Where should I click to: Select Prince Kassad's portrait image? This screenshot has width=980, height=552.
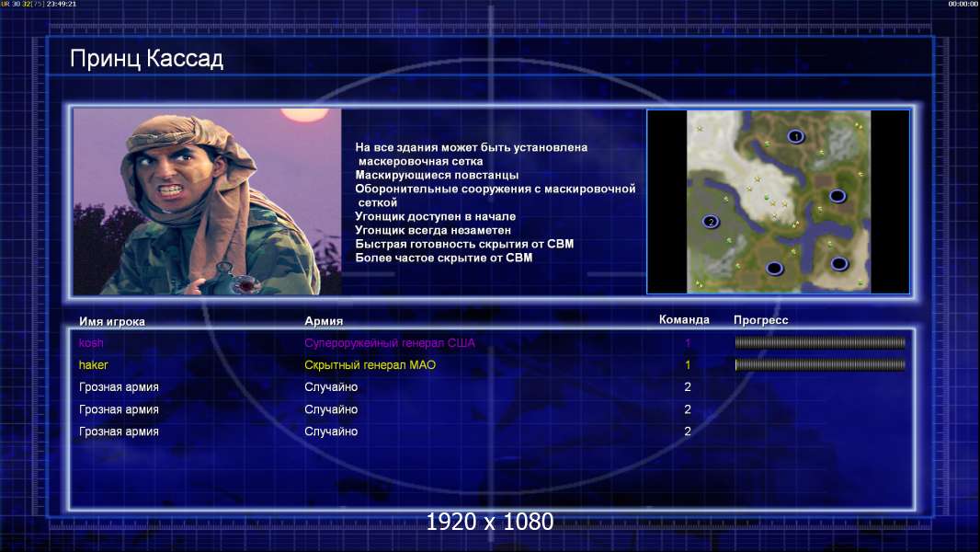click(x=208, y=201)
